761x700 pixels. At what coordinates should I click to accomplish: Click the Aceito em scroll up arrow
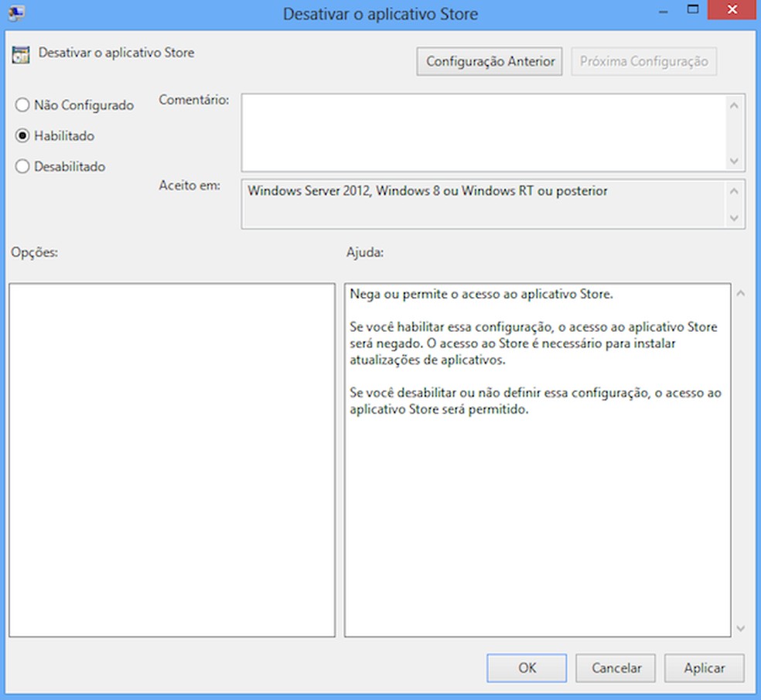click(x=734, y=191)
